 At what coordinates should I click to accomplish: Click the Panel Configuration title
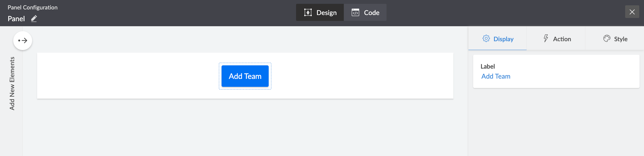pos(32,7)
